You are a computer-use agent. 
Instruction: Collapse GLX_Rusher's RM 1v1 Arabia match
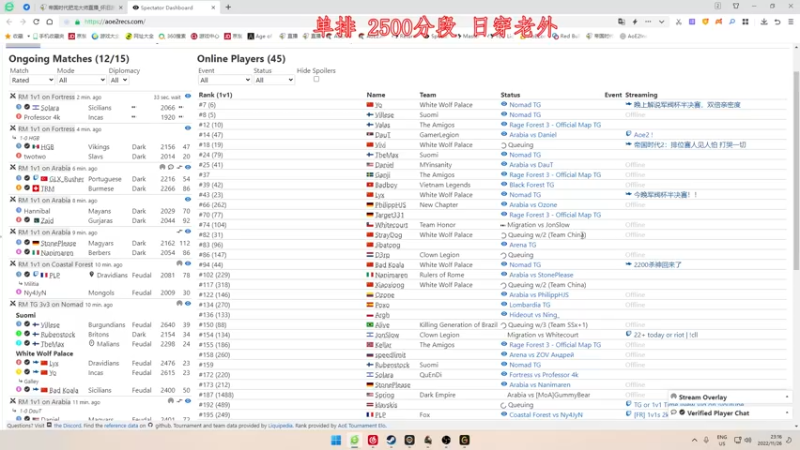[13, 167]
